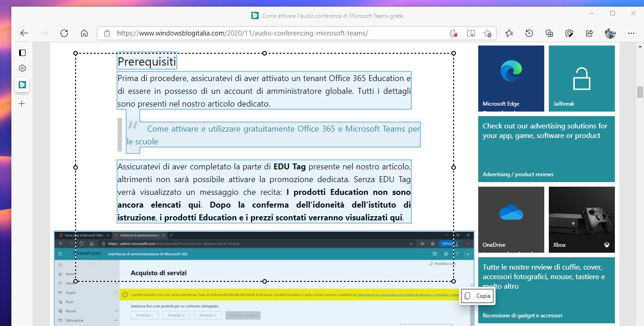
Task: Open a new tab with the plus icon
Action: (x=22, y=104)
